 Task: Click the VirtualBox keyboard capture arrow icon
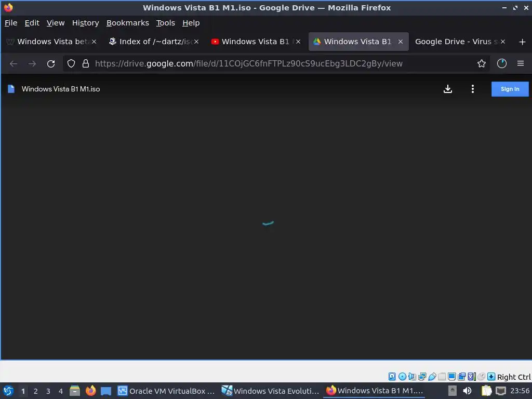tap(491, 376)
